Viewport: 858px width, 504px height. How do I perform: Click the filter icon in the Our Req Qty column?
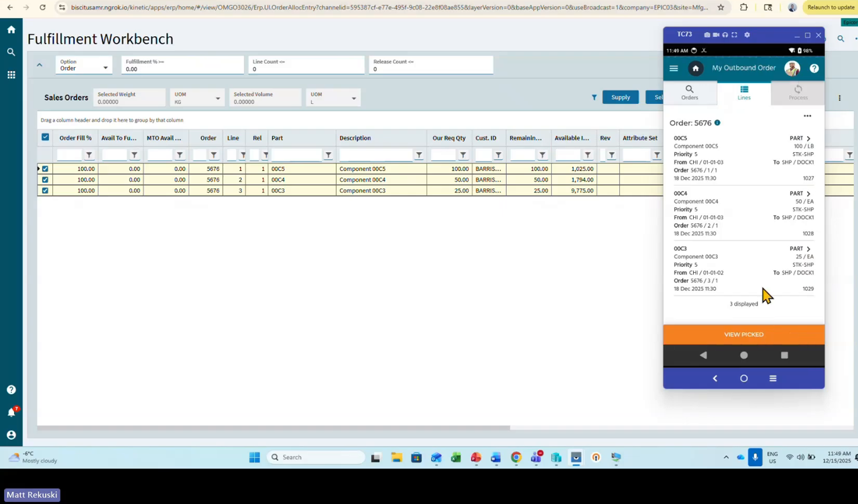463,155
